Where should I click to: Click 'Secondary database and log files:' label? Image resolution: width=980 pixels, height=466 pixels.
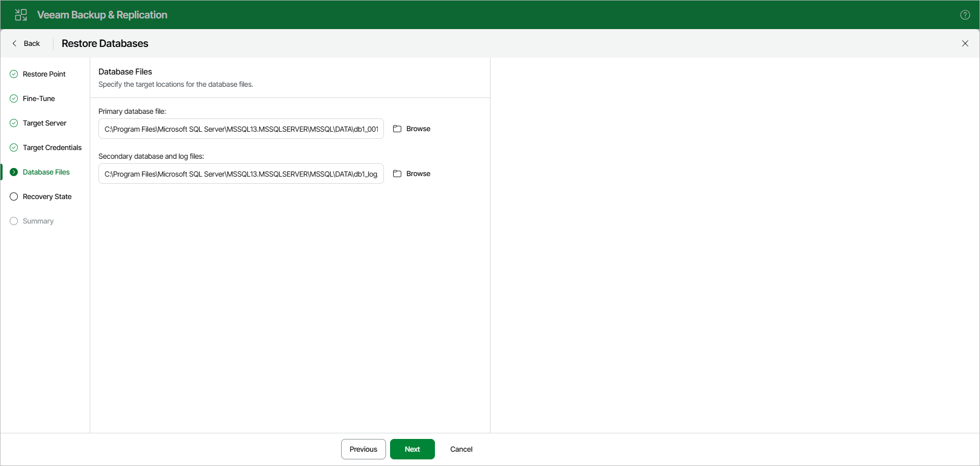click(x=151, y=156)
